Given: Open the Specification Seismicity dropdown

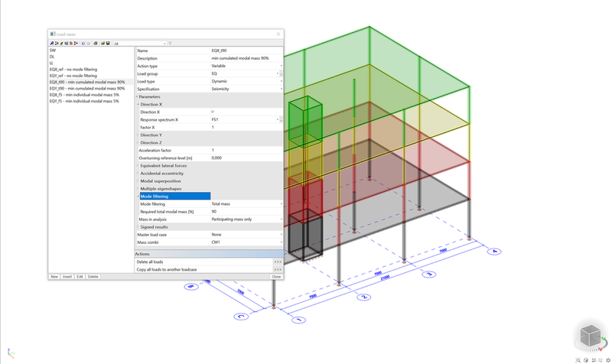Looking at the screenshot, I should [x=281, y=89].
